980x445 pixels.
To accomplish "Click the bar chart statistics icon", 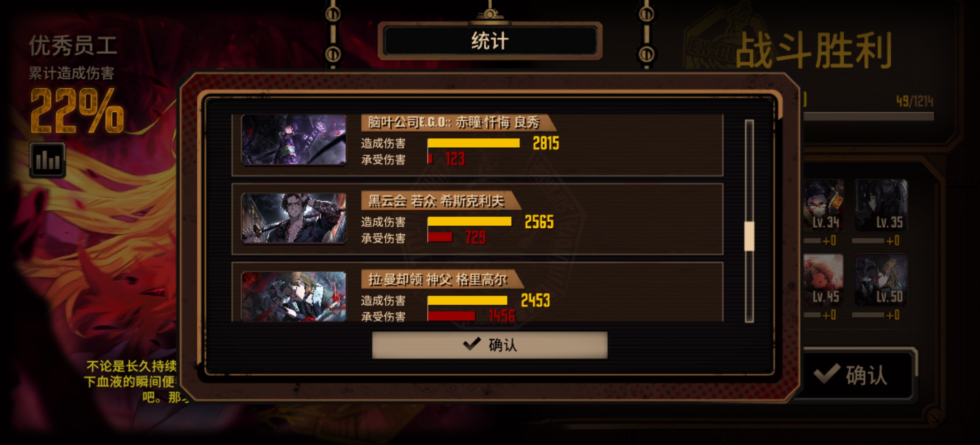I will click(47, 160).
